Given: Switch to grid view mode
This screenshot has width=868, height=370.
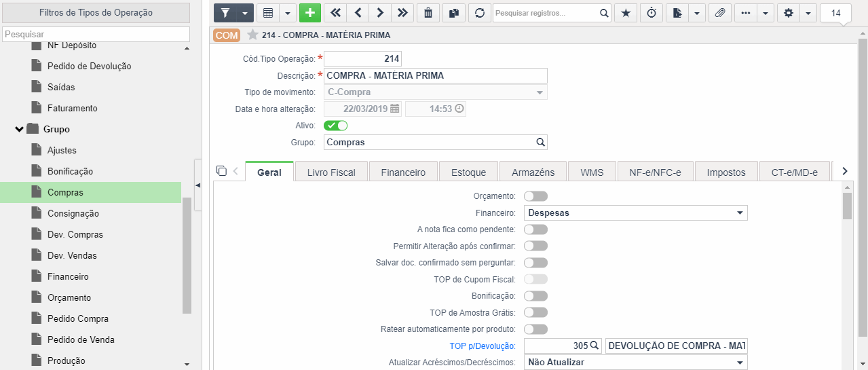Looking at the screenshot, I should pyautogui.click(x=267, y=13).
